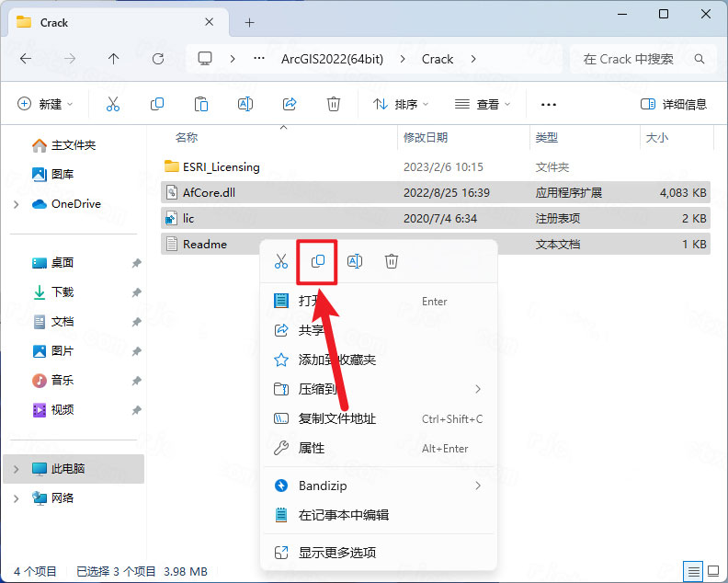728x583 pixels.
Task: Select the AfCore.dll file
Action: tap(436, 192)
